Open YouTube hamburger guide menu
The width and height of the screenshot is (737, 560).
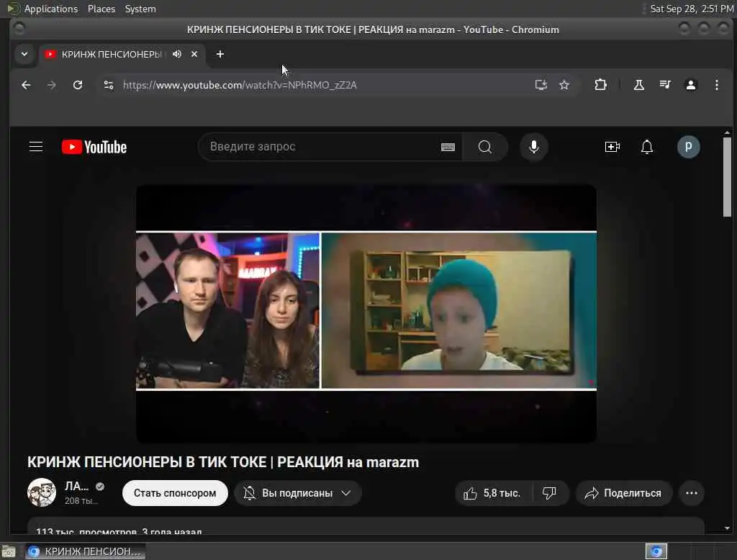click(36, 147)
